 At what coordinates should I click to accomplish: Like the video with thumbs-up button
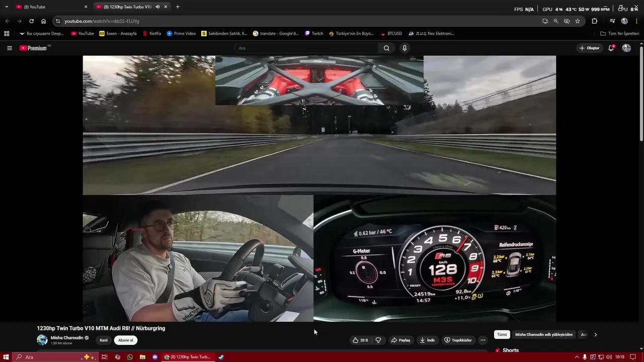point(360,340)
